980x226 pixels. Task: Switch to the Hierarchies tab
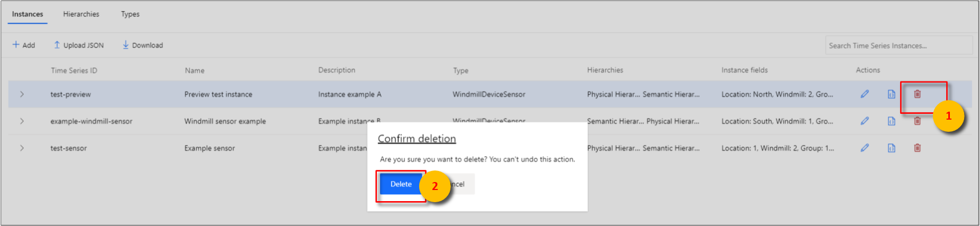pos(81,14)
